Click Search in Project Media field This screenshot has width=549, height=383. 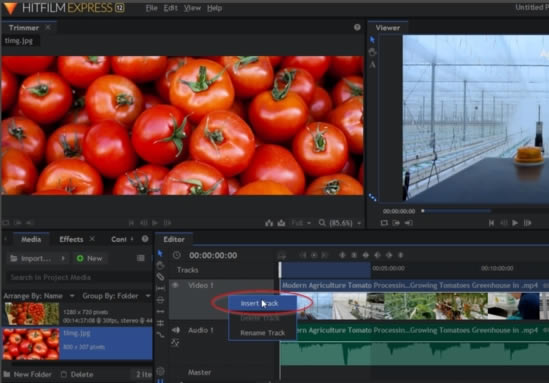pyautogui.click(x=79, y=277)
